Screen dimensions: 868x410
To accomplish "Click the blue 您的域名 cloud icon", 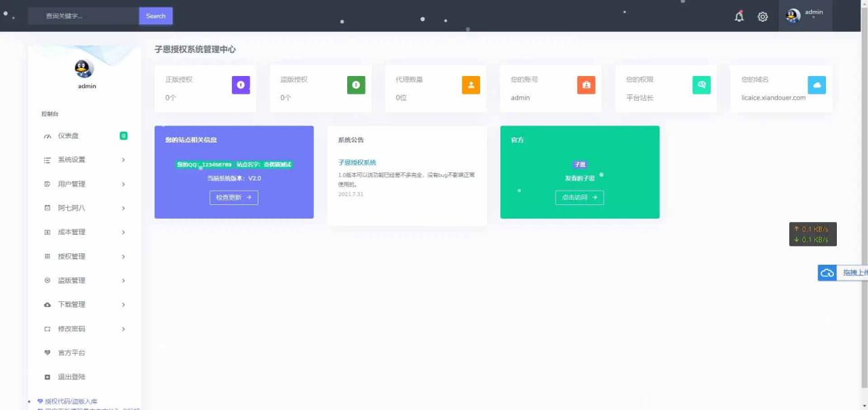I will pos(816,85).
